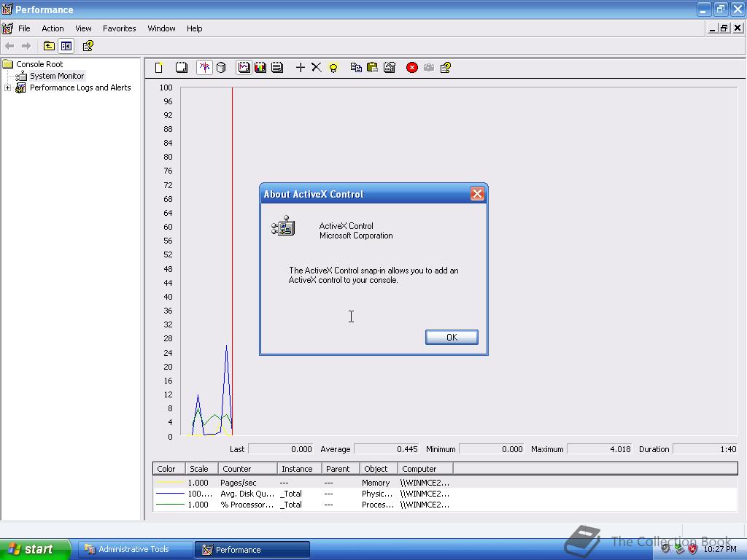The width and height of the screenshot is (747, 560).
Task: Click the Delete counter X icon
Action: (317, 68)
